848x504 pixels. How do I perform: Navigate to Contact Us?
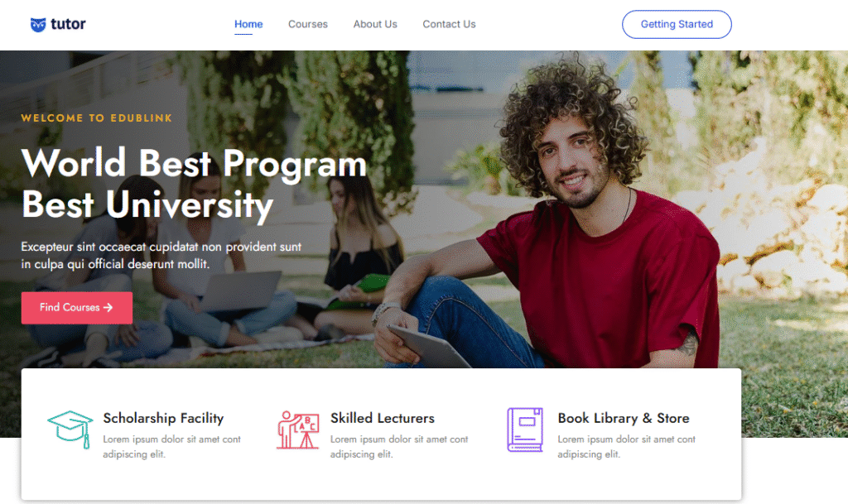pyautogui.click(x=449, y=24)
